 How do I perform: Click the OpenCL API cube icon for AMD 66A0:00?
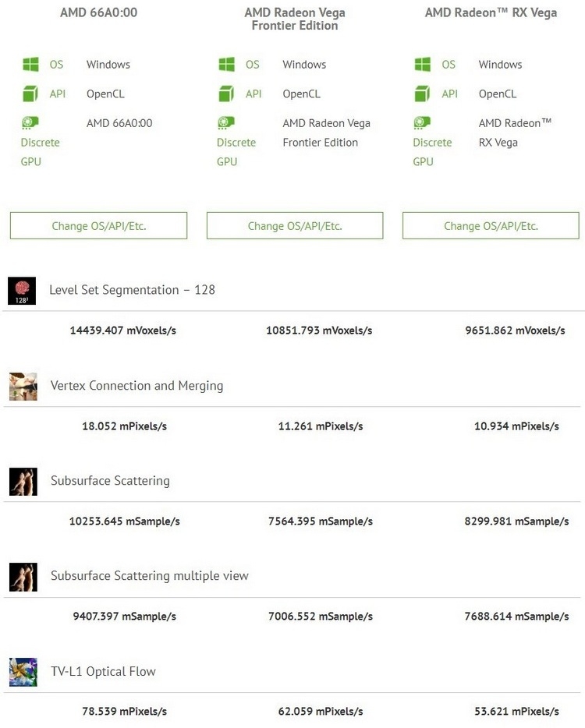[30, 94]
